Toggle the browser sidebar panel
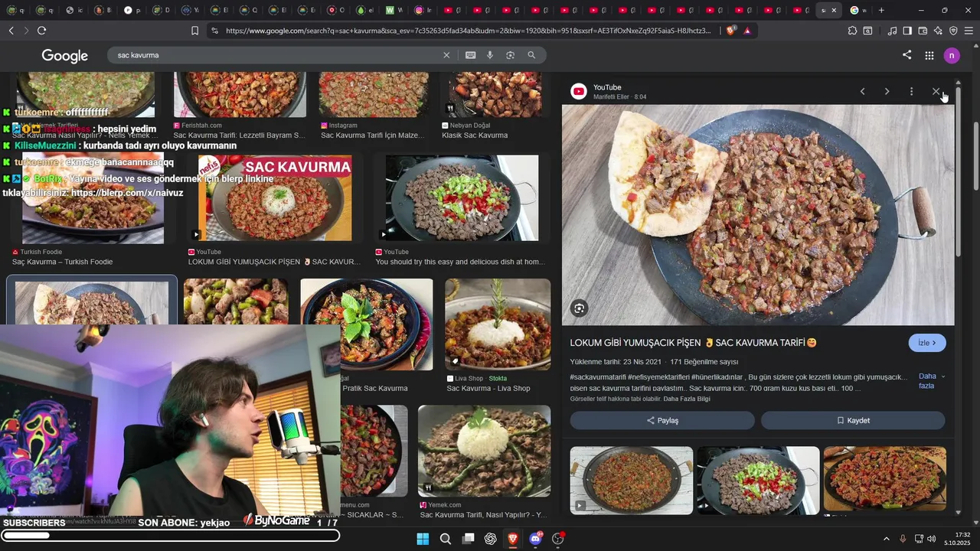The height and width of the screenshot is (551, 980). pos(907,31)
